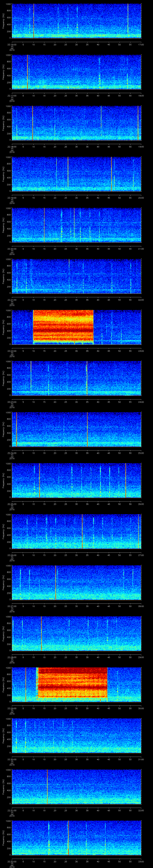Viewport: 153px width, 868px height.
Task: Click the '22:19:00' start time label
Action: point(12,197)
